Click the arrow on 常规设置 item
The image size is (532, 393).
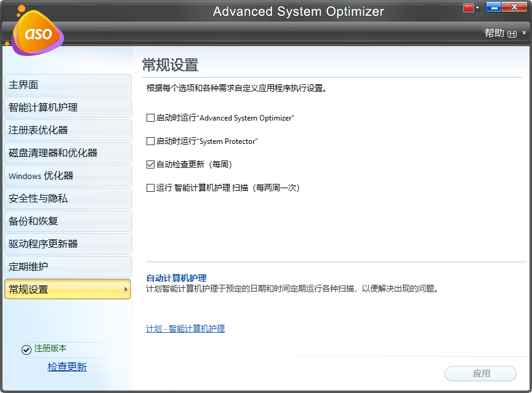[126, 289]
